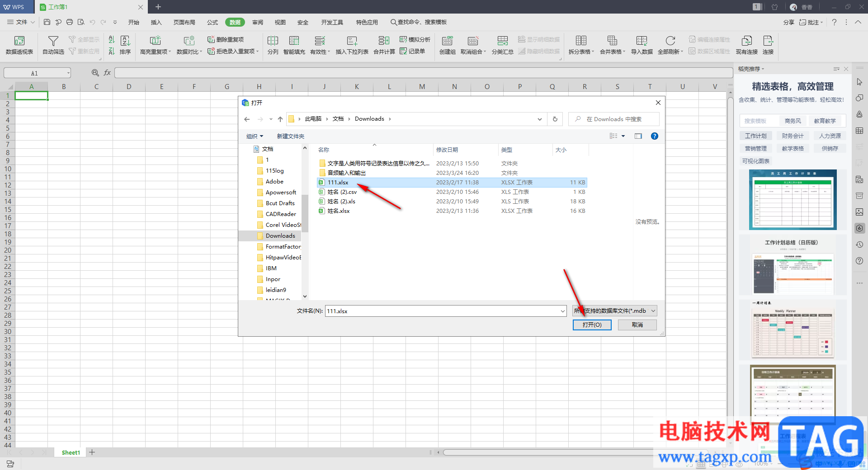Screen dimensions: 868x470
Task: Open Data Compare (数据对比) tool
Action: (x=189, y=45)
